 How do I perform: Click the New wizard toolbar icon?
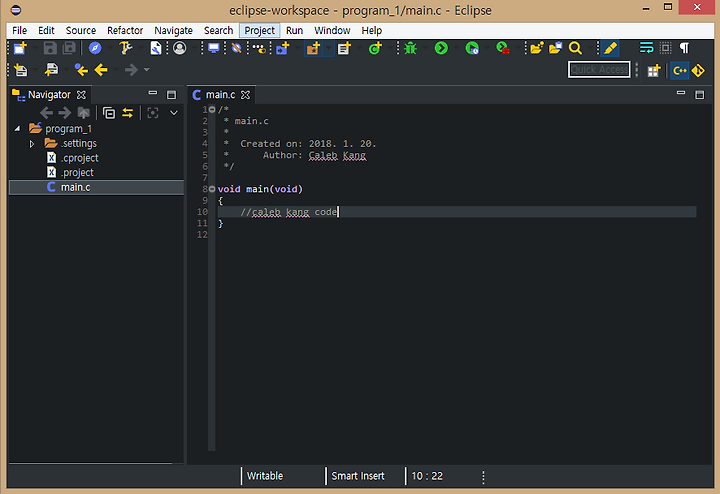coord(20,48)
